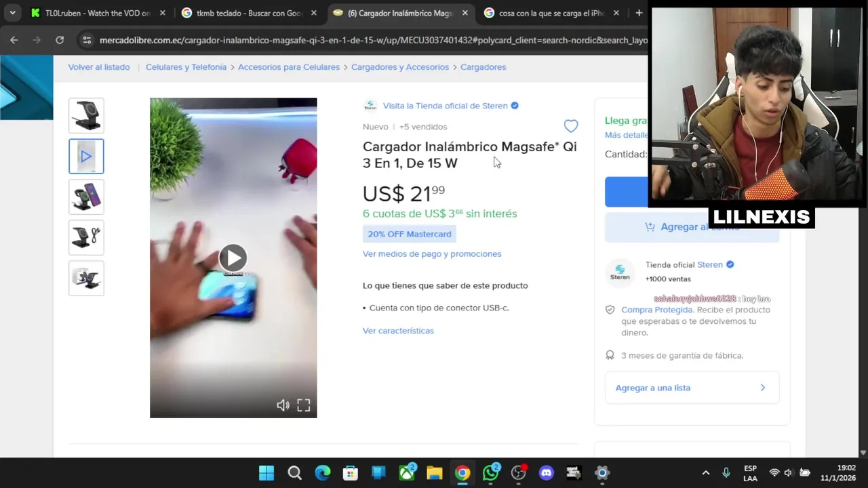The width and height of the screenshot is (868, 488).
Task: Open File Explorer from taskbar
Action: 435,473
